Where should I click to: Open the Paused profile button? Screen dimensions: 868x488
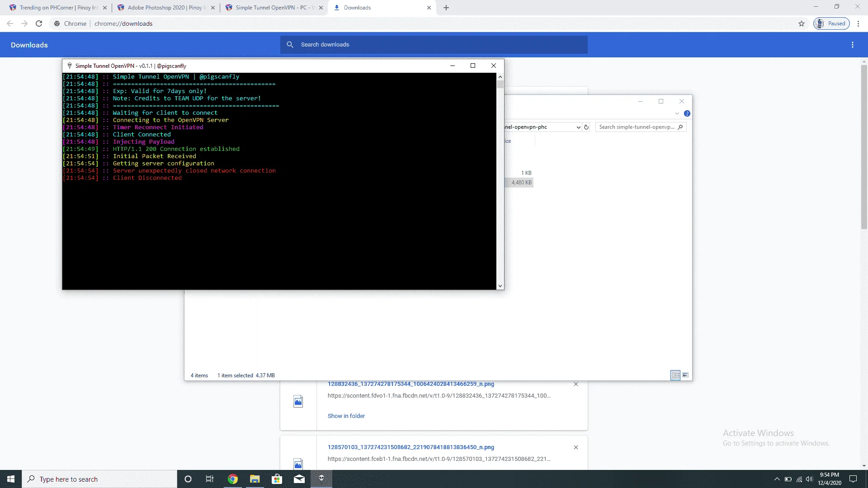[832, 23]
